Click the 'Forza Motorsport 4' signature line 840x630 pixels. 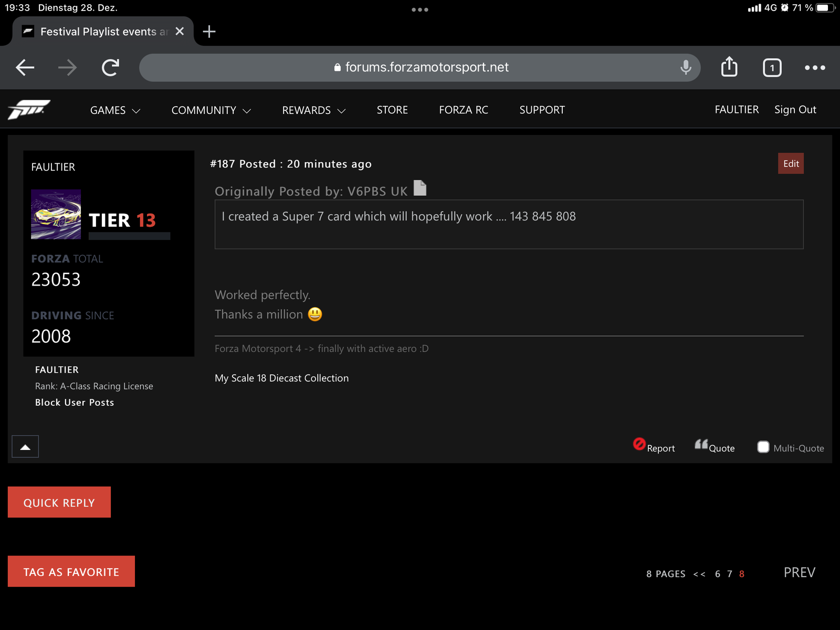click(x=321, y=349)
